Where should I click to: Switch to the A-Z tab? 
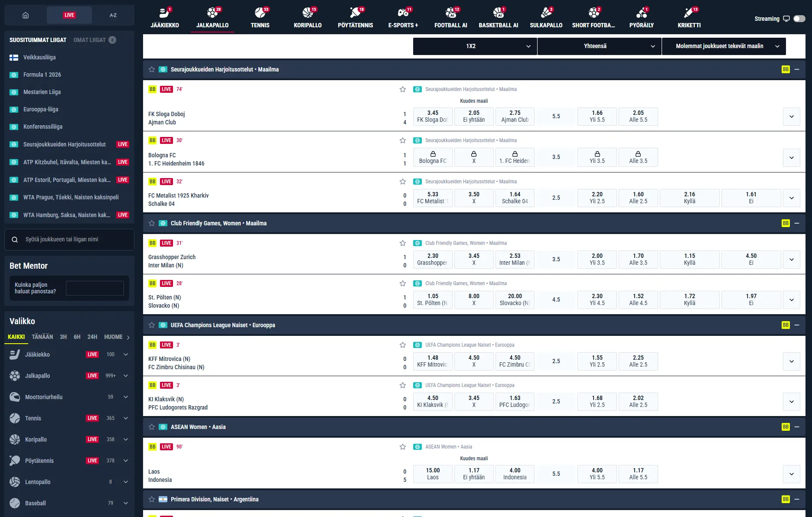tap(113, 15)
